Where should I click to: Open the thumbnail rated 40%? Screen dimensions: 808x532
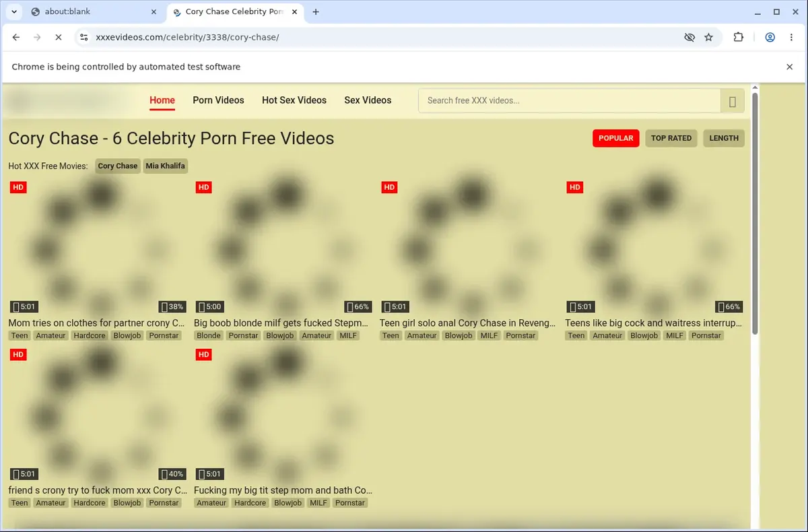pyautogui.click(x=98, y=414)
